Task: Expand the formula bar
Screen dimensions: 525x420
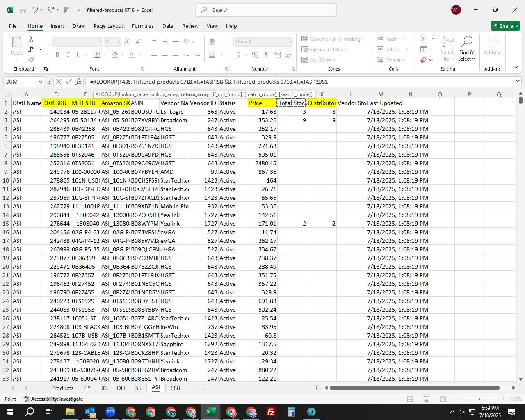Action: 517,81
